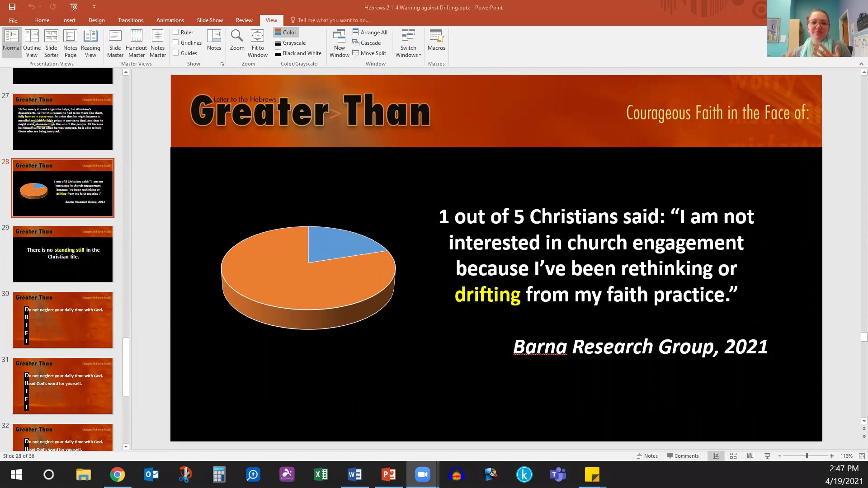
Task: Open Slide Master view
Action: [x=115, y=43]
